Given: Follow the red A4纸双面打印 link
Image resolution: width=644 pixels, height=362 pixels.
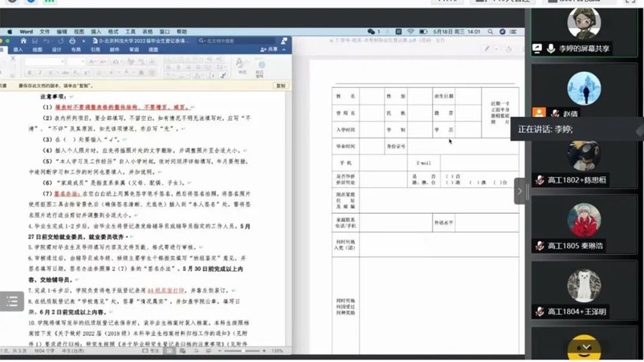Looking at the screenshot, I should [166, 291].
